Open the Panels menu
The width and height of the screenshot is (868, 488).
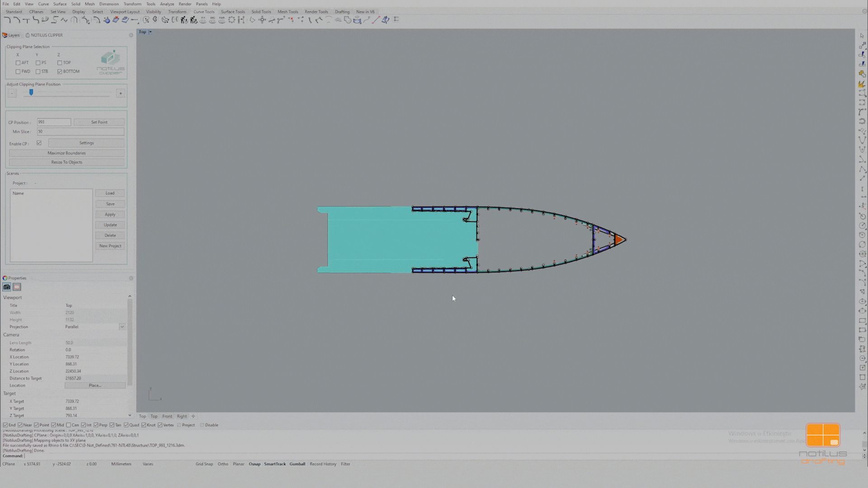[x=202, y=4]
